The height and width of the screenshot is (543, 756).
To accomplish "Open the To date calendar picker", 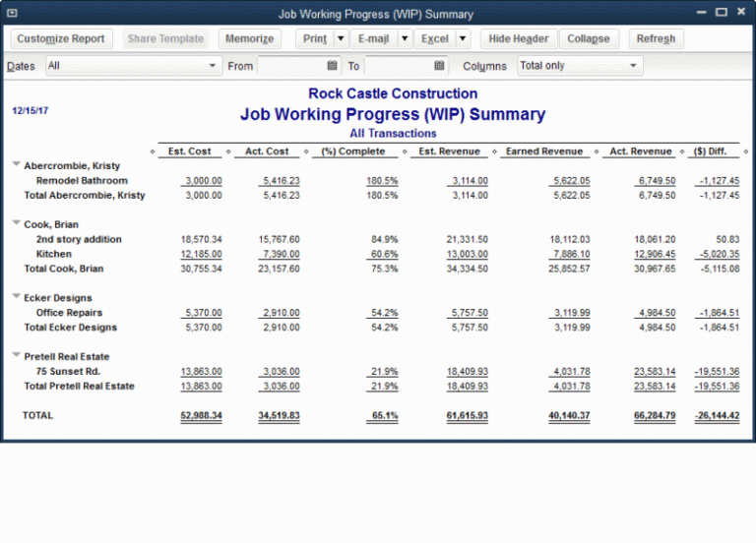I will (x=439, y=66).
